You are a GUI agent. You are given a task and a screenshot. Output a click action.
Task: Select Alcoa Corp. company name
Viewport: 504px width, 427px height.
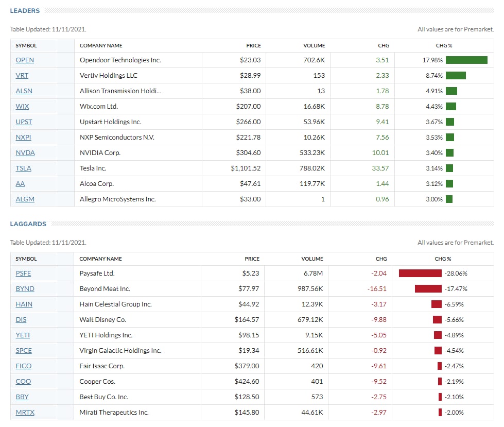[97, 183]
